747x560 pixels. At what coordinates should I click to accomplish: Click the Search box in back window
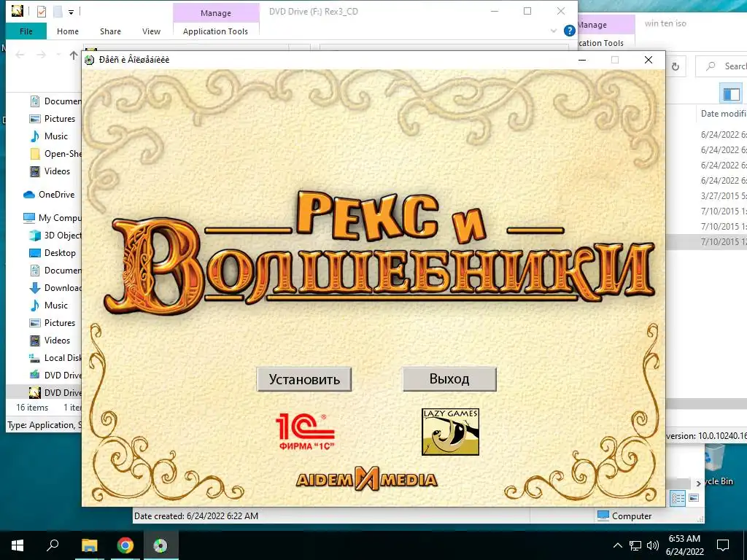[721, 66]
